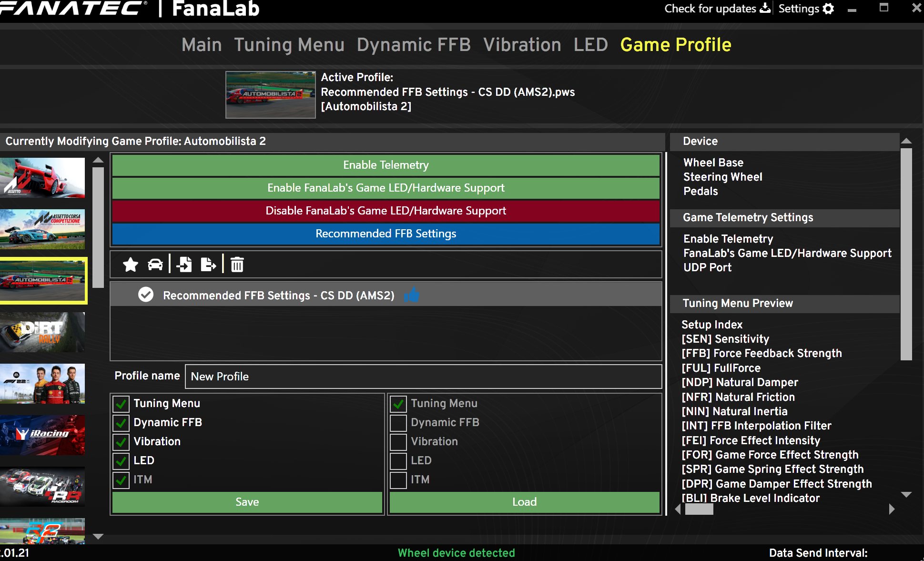Switch to the Tuning Menu tab

[x=289, y=45]
